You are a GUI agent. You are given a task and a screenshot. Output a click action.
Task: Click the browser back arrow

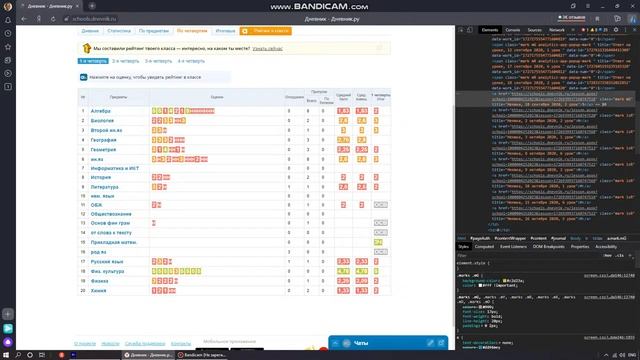click(24, 19)
